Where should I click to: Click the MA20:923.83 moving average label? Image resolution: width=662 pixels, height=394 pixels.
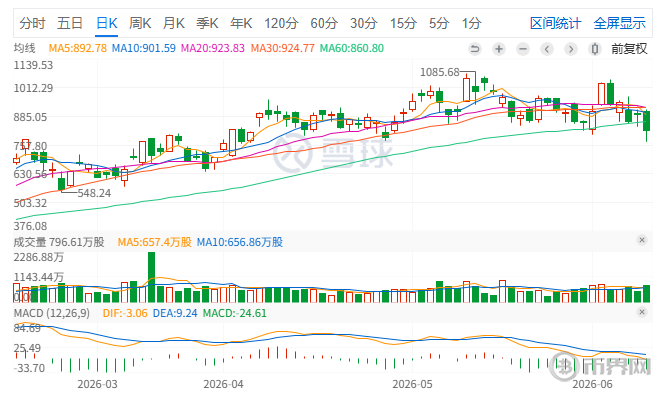click(x=213, y=48)
